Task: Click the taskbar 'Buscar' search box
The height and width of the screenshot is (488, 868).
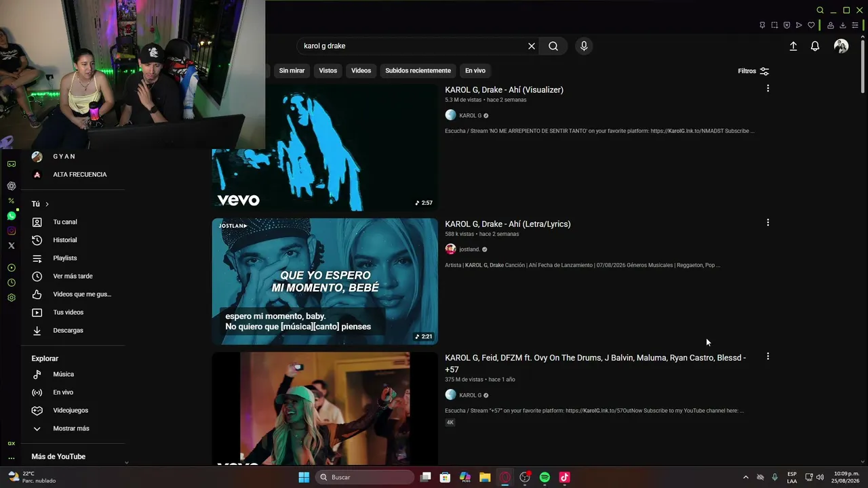Action: pyautogui.click(x=366, y=477)
